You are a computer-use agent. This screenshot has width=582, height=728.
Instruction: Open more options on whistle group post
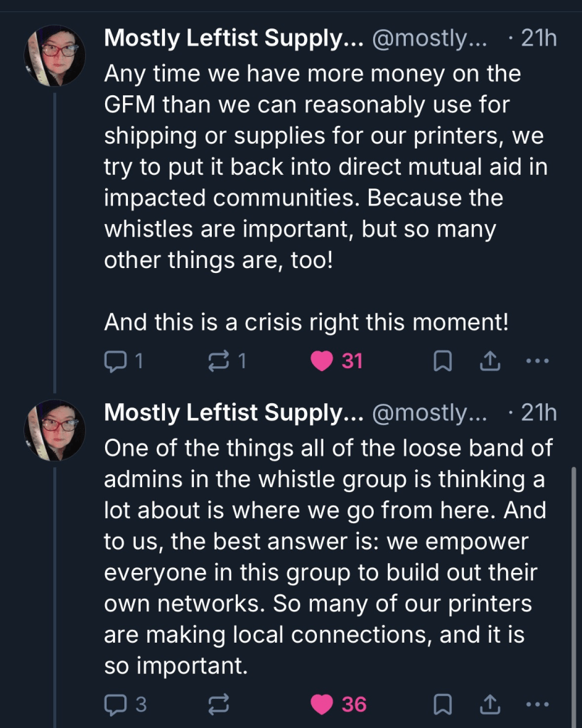(x=537, y=704)
